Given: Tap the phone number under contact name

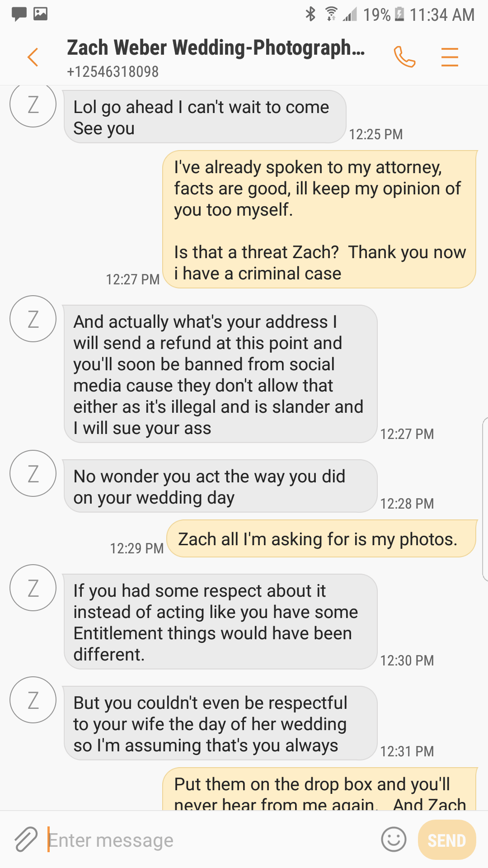Looking at the screenshot, I should click(113, 72).
